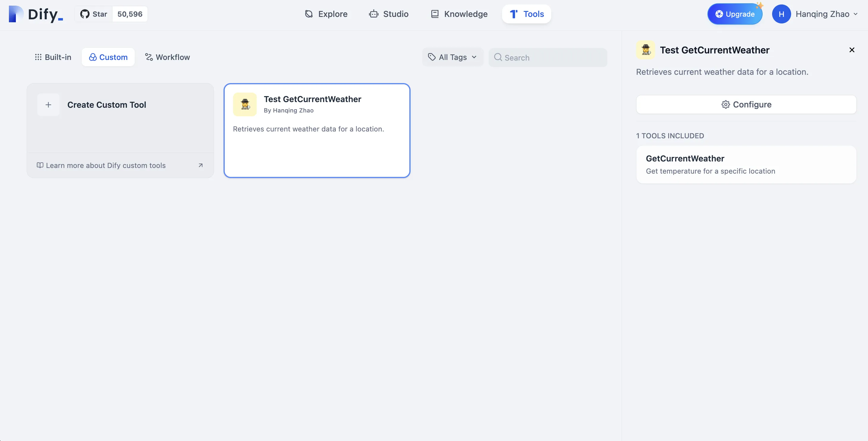Go to the Studio section
868x441 pixels.
389,14
